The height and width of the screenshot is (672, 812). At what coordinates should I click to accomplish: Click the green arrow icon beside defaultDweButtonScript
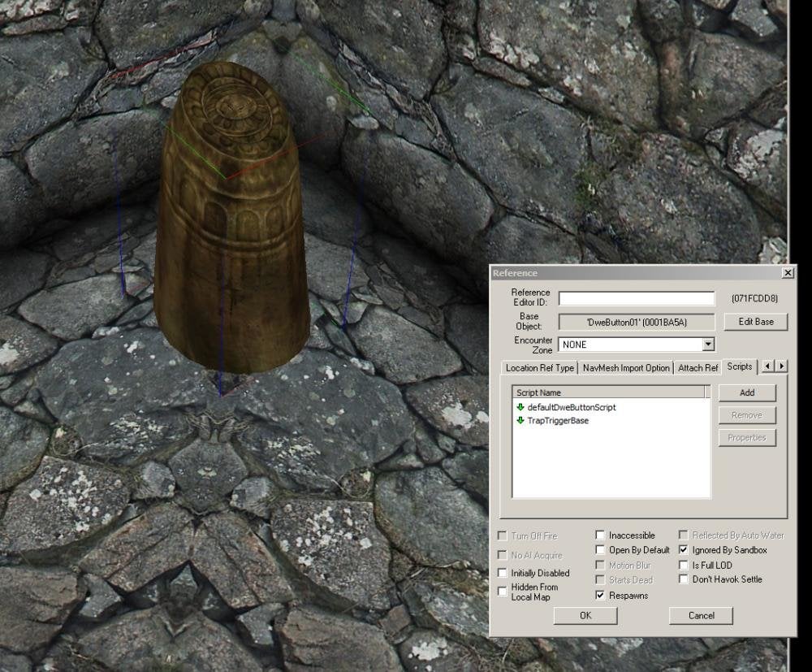point(520,407)
